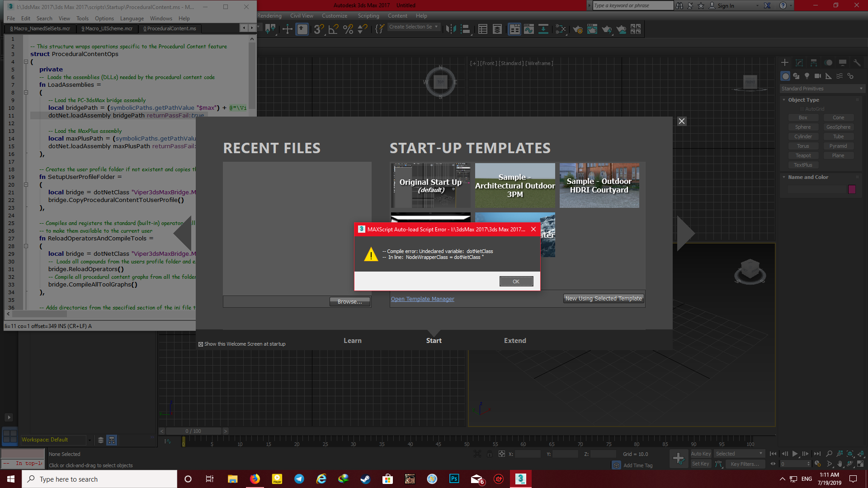Close the MAXScript Auto-load Script Error dialog
This screenshot has width=868, height=488.
533,229
